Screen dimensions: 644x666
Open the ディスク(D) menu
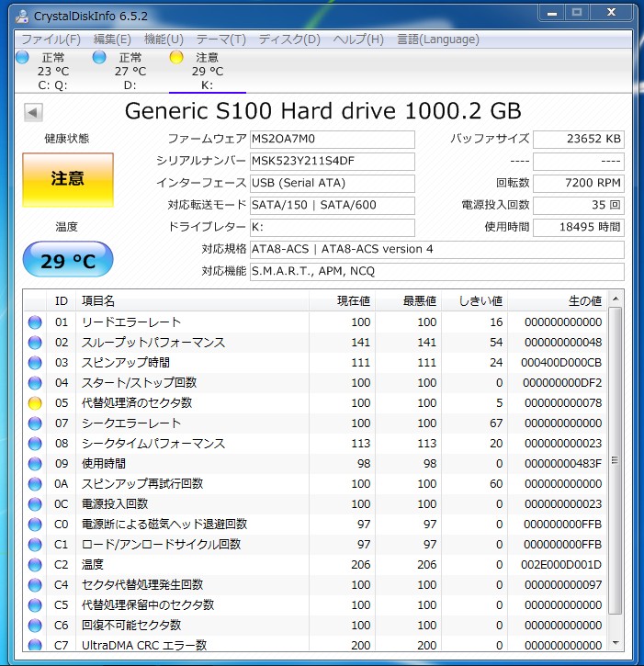pyautogui.click(x=289, y=40)
